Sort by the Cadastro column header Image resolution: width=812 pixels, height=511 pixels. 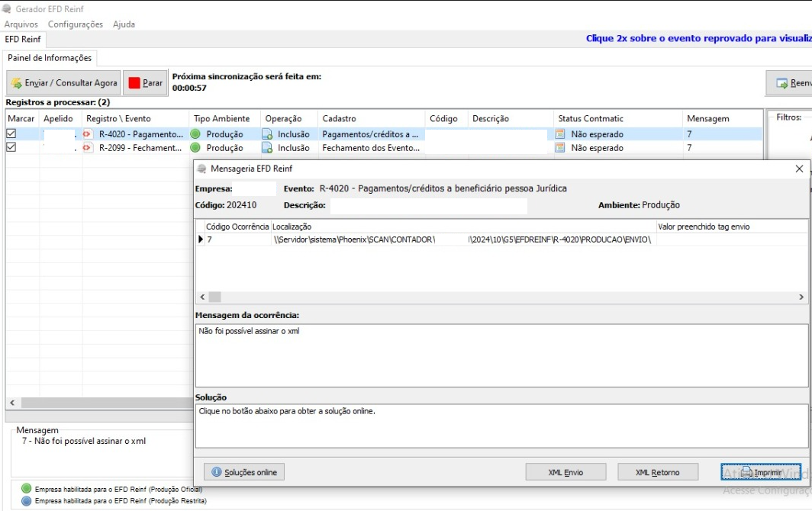[x=372, y=118]
